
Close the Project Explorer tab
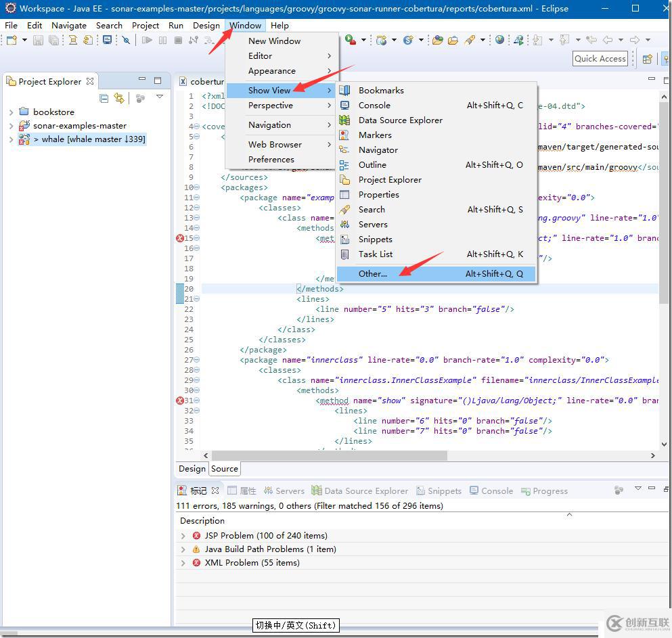[90, 81]
